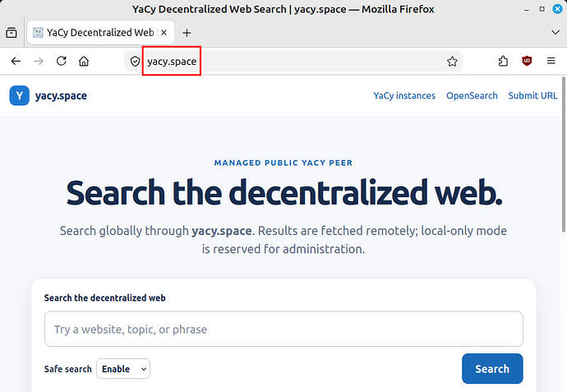Close the YaCy Decentralized Web tab
Image resolution: width=567 pixels, height=392 pixels.
tap(164, 33)
